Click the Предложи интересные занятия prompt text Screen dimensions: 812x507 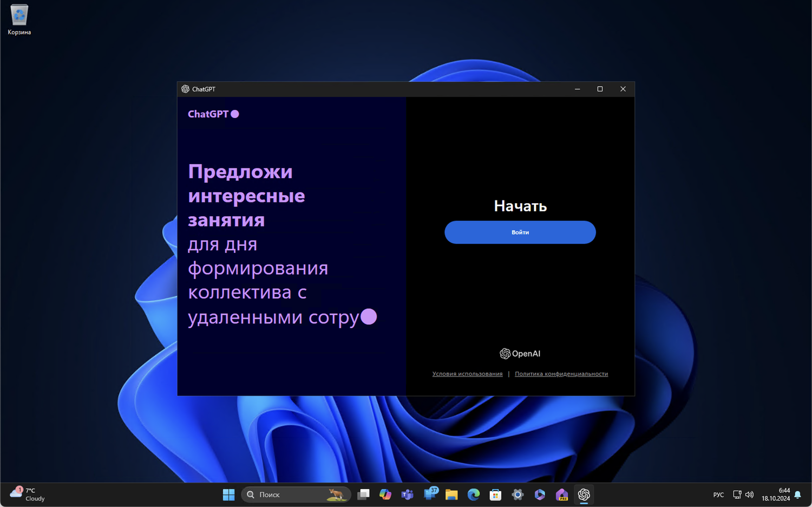(246, 196)
